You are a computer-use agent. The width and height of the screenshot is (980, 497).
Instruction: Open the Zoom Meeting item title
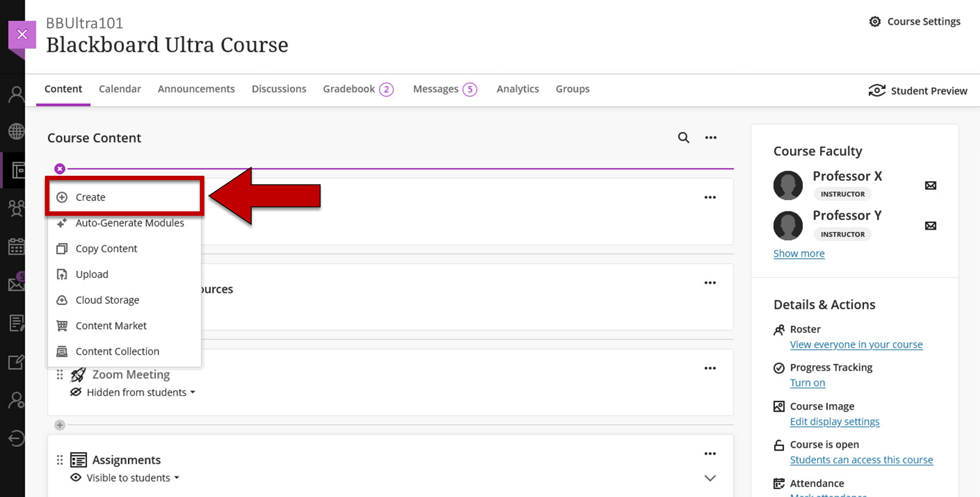131,375
